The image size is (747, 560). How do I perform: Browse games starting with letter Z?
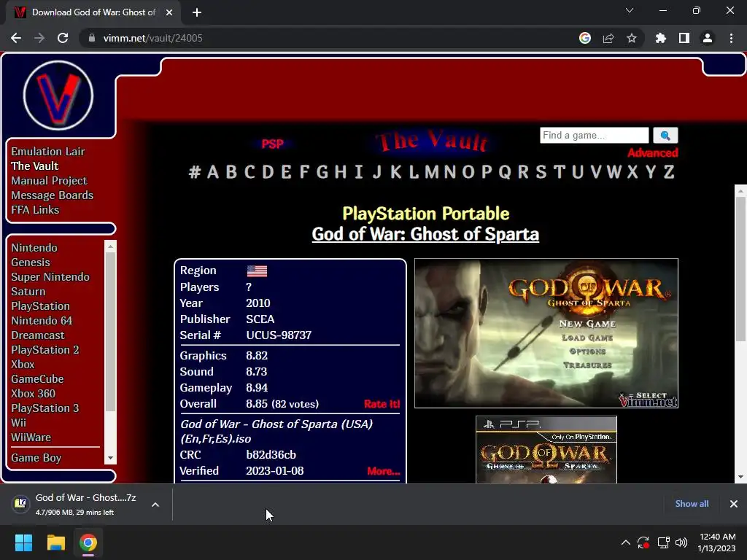point(669,171)
